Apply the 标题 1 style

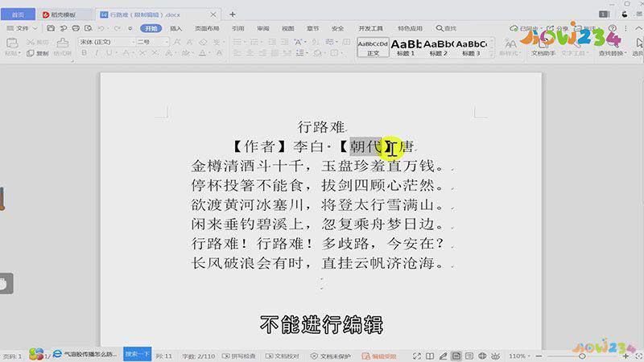click(406, 47)
